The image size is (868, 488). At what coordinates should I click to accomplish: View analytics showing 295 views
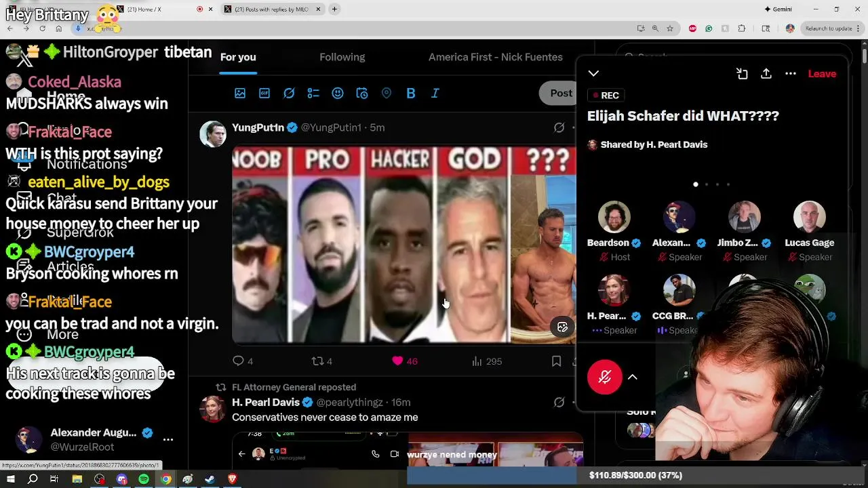(x=487, y=361)
